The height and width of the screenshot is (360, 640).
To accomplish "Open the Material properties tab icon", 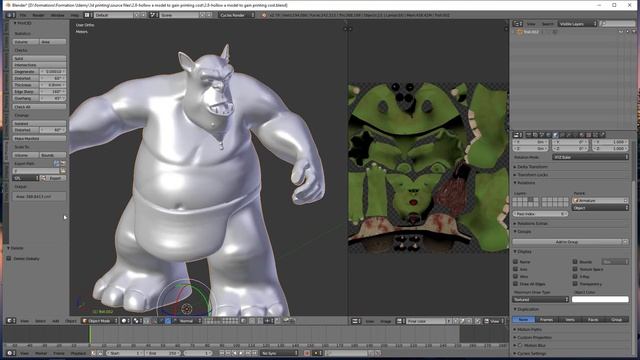I will pos(581,135).
